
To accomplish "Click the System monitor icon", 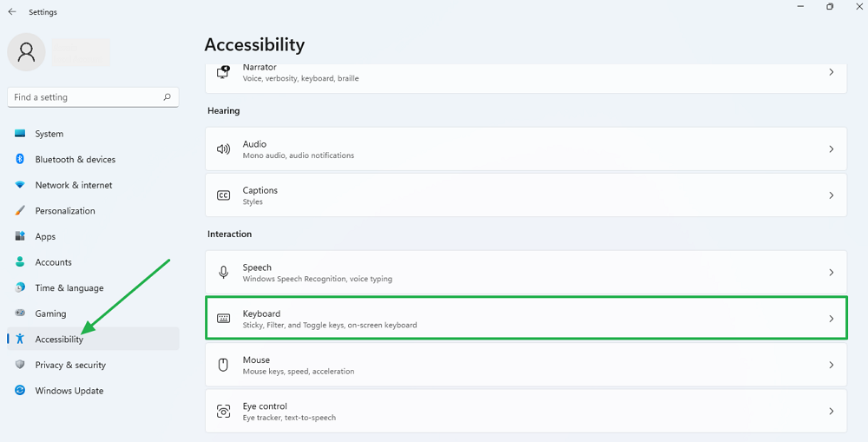I will coord(20,134).
